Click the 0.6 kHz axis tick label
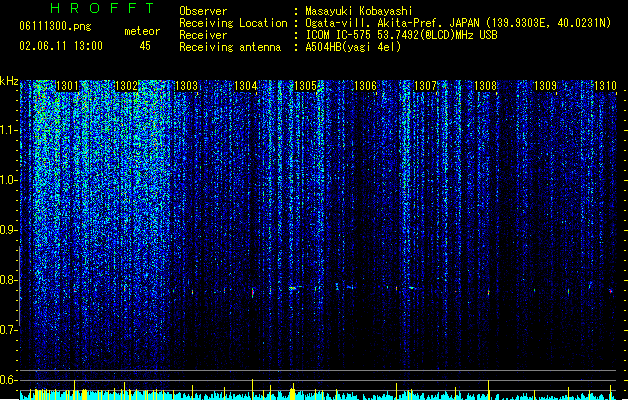Viewport: 629px width, 400px height. (8, 380)
